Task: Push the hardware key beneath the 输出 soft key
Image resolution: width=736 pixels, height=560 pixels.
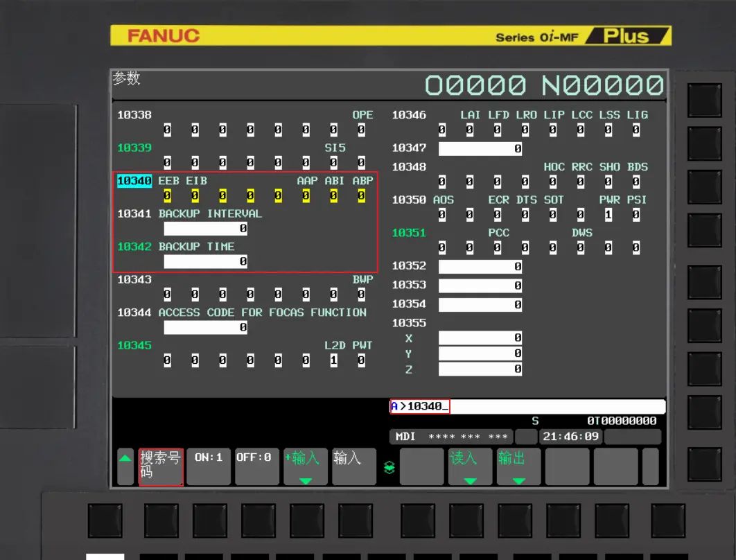Action: [514, 520]
